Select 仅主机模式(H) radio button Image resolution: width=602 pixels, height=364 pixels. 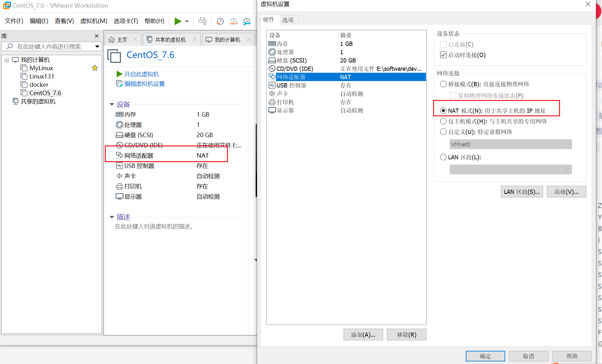443,121
